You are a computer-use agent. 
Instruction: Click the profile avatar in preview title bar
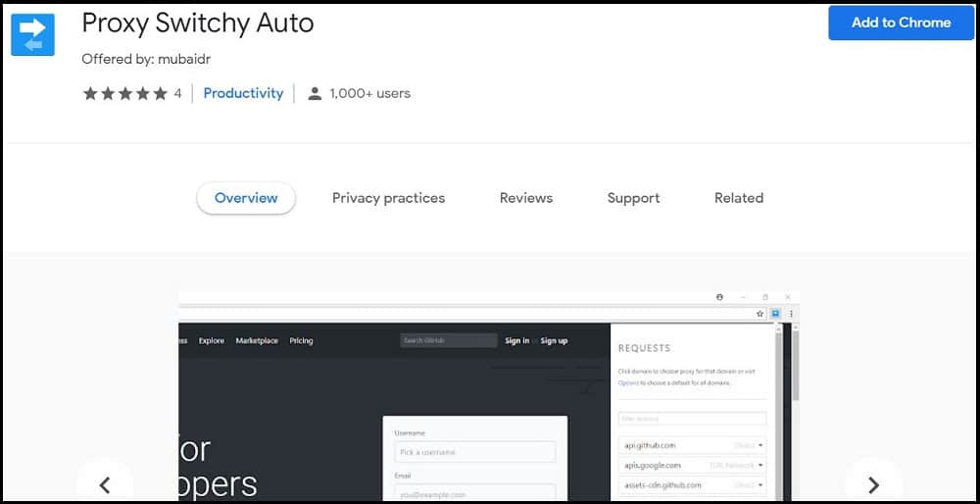(x=719, y=297)
